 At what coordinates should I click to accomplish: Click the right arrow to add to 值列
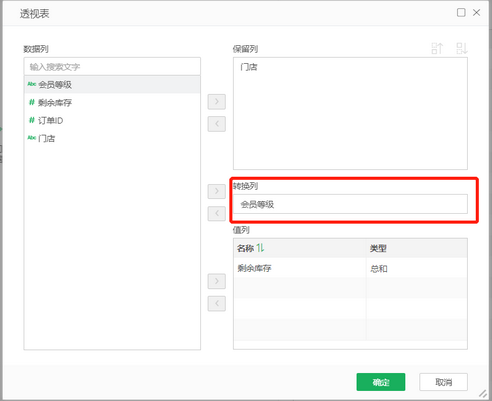[217, 281]
